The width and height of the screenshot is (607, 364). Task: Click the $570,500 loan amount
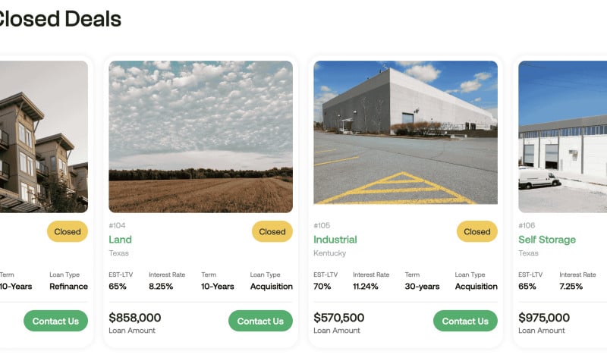click(338, 318)
